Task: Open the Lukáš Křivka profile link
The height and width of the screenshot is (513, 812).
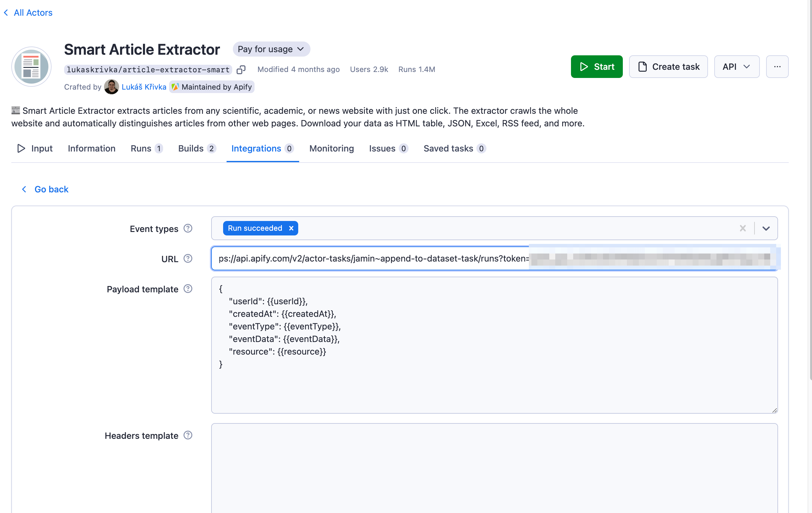Action: coord(144,87)
